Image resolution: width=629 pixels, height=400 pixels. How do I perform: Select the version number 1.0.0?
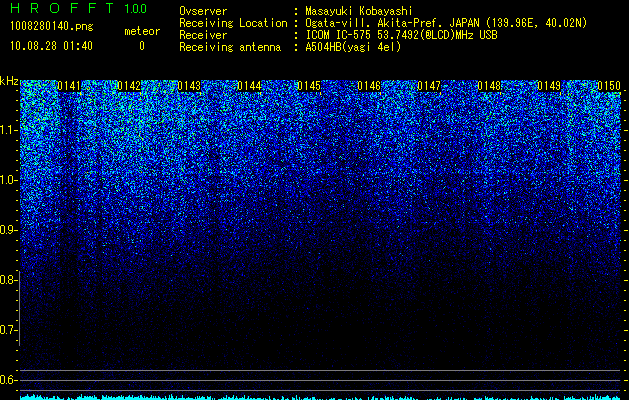pos(136,8)
